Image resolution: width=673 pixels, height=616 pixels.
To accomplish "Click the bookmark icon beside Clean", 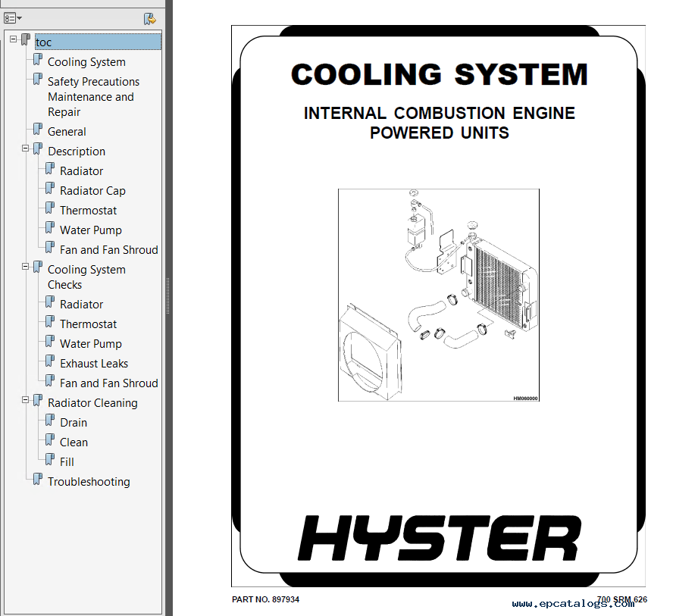I will pyautogui.click(x=50, y=439).
